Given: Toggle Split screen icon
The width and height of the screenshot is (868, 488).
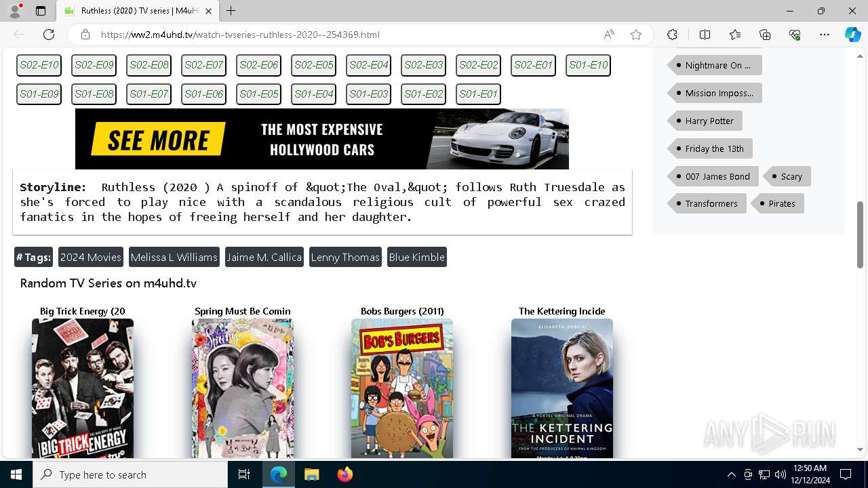Looking at the screenshot, I should (x=705, y=35).
